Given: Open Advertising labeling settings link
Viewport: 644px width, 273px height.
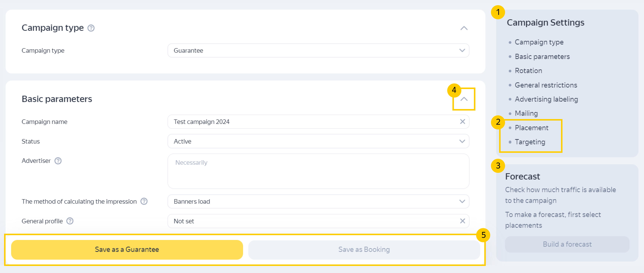Looking at the screenshot, I should tap(546, 99).
